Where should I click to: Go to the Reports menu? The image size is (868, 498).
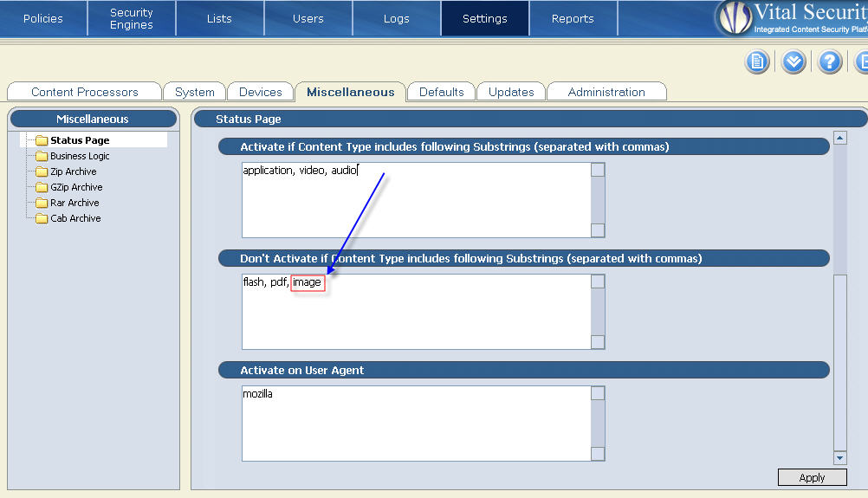(x=573, y=18)
